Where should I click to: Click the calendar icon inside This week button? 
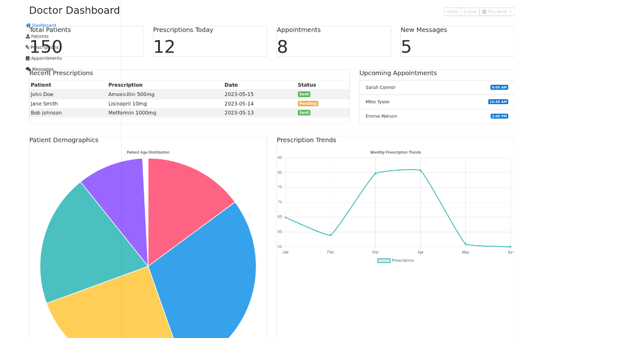(484, 12)
